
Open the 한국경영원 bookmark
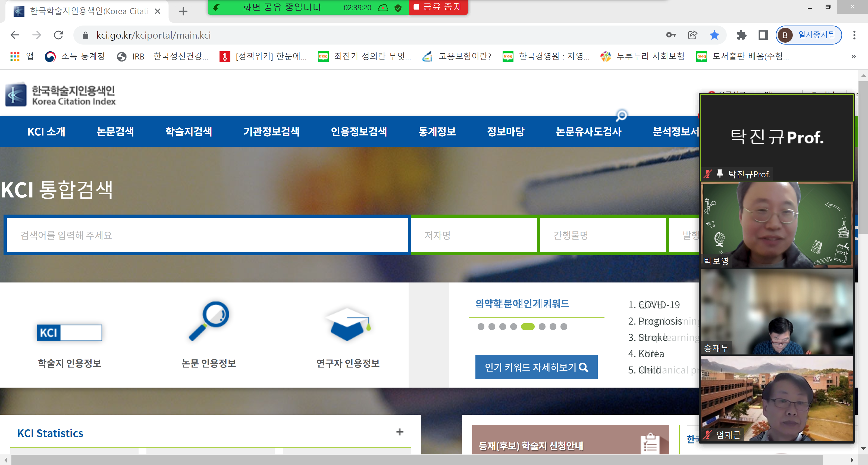pos(546,56)
